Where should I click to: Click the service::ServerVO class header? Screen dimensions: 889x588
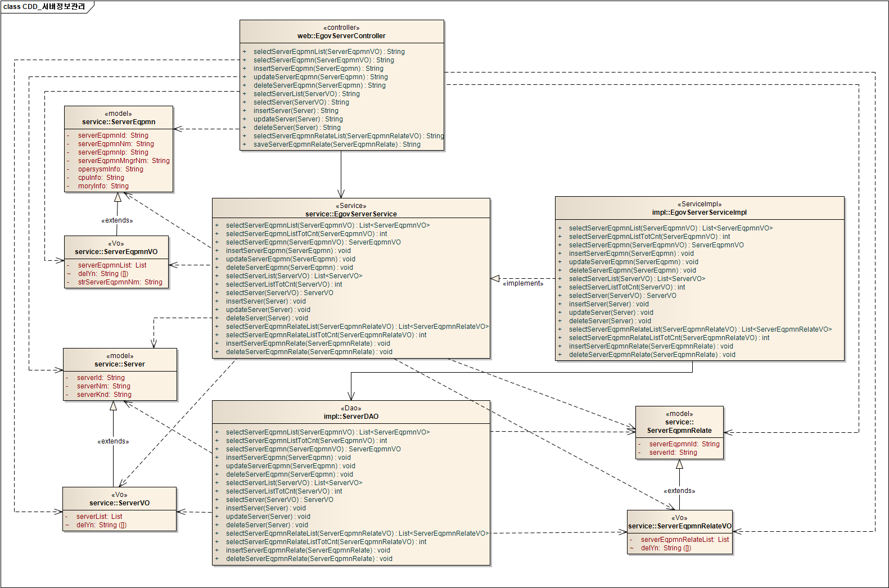click(119, 503)
